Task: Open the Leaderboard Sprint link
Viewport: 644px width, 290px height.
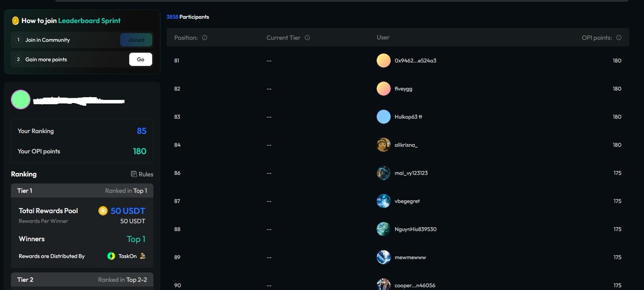Action: point(89,20)
